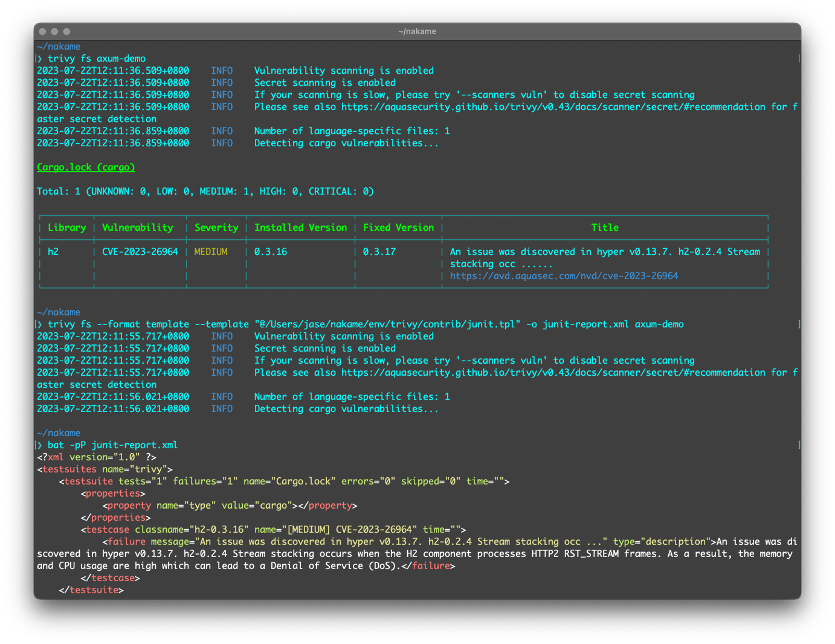Open the aquasecurity.github.io link in second scan output
Image resolution: width=835 pixels, height=644 pixels.
pos(553,373)
